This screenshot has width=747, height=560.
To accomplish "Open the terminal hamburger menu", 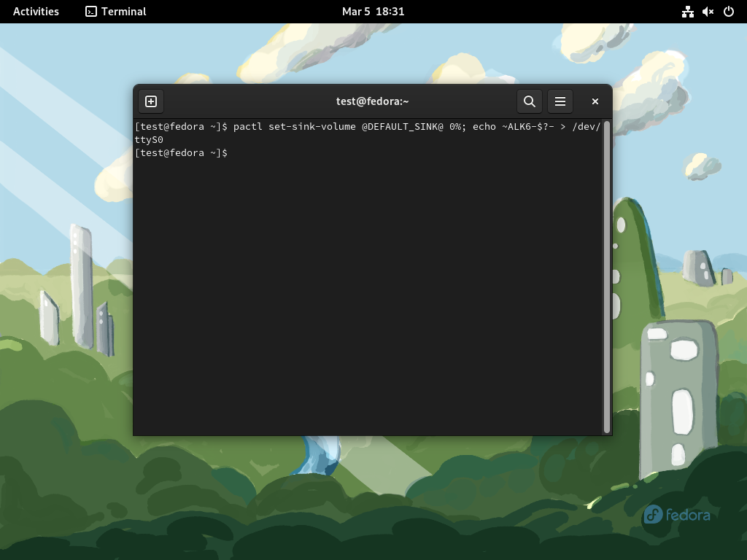I will click(x=560, y=101).
